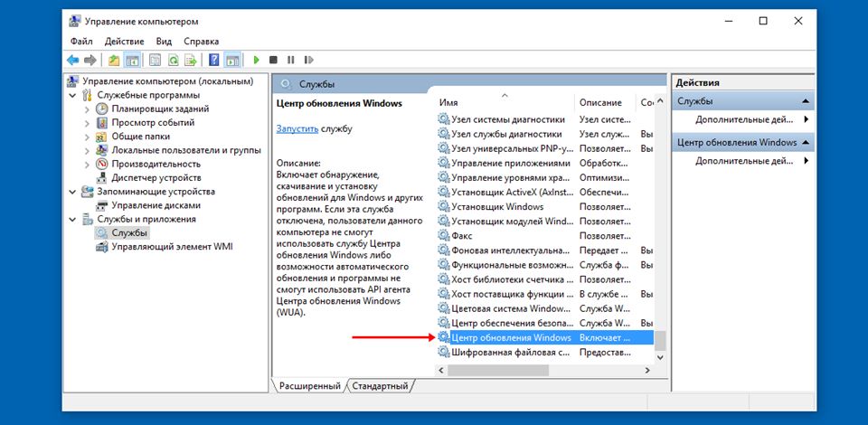
Task: Sort by the Описание column header
Action: pos(605,102)
